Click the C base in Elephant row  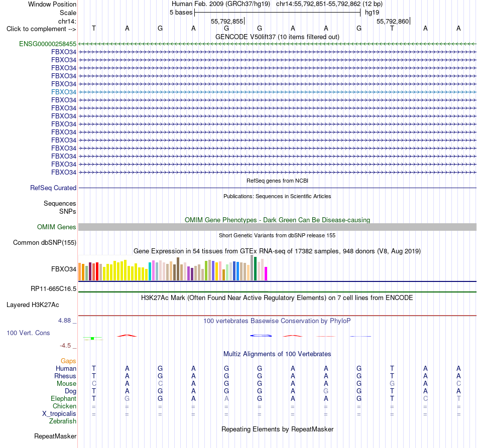[x=425, y=398]
